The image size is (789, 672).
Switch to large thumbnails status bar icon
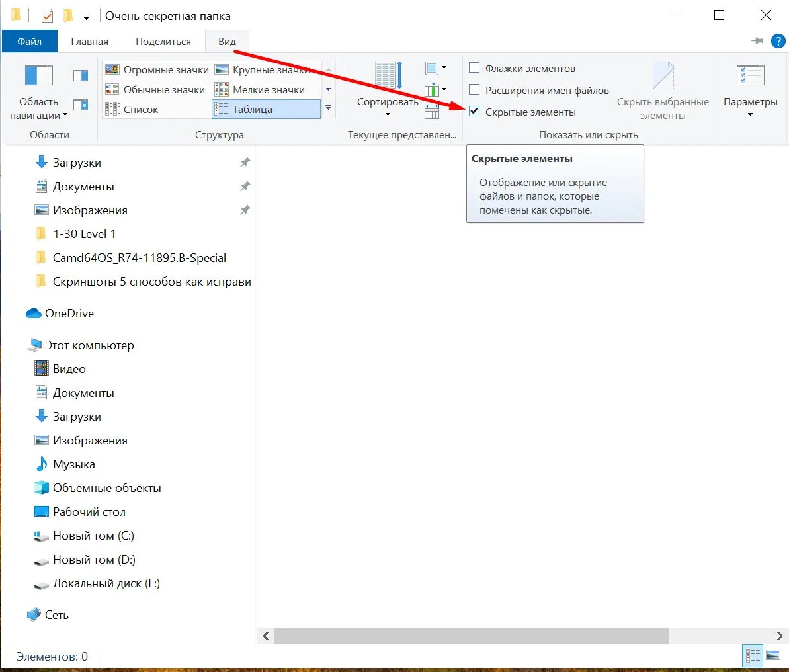pyautogui.click(x=773, y=655)
